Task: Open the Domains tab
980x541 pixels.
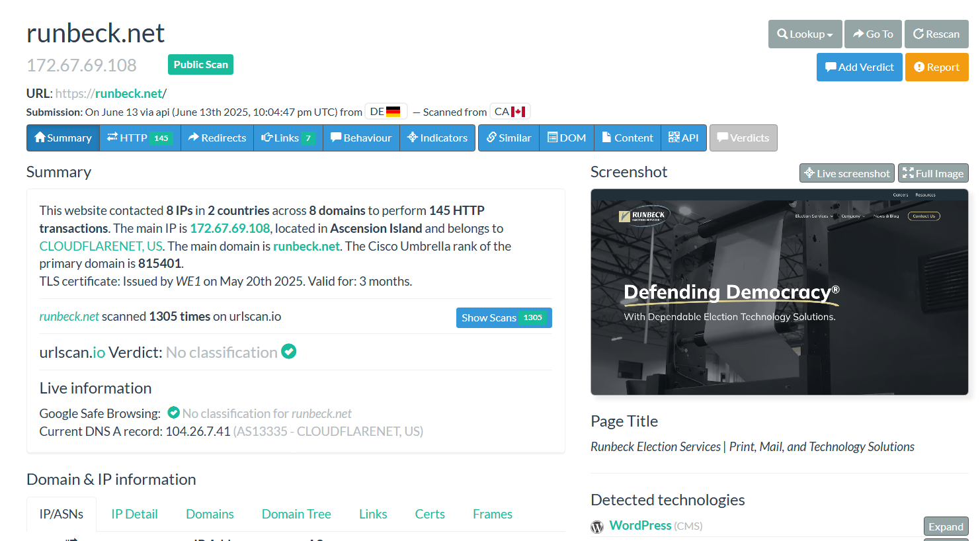Action: [210, 514]
